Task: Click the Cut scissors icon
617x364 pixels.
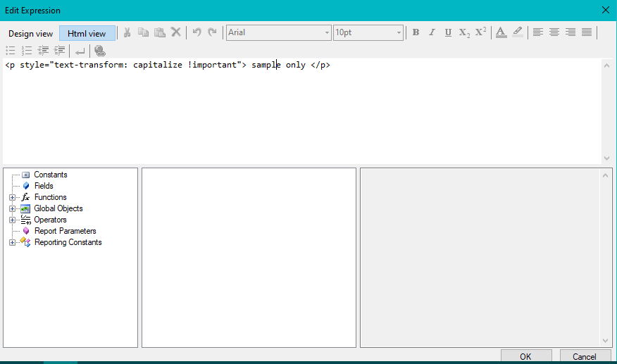Action: [127, 32]
